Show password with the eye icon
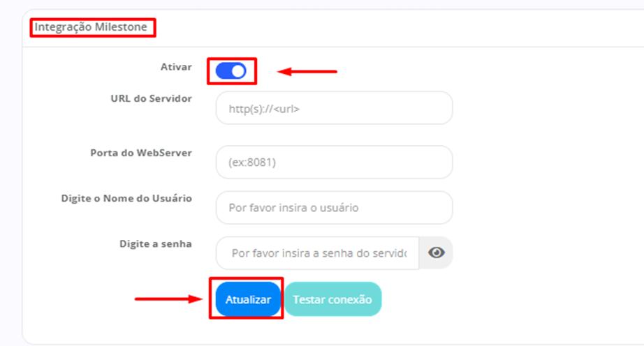644x346 pixels. [437, 253]
